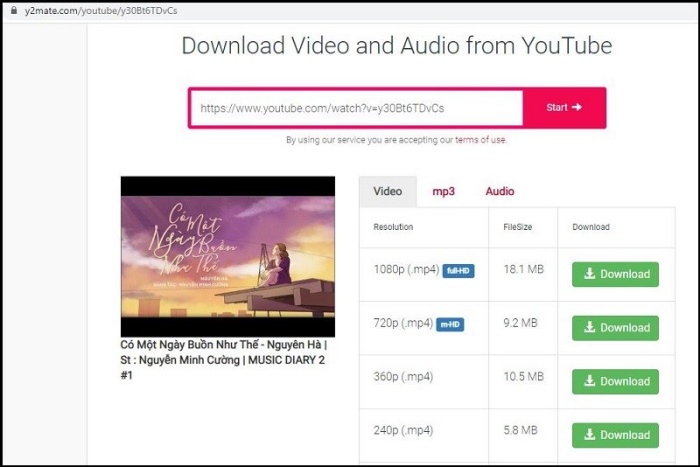Download the 240p mp4 video
Viewport: 700px width, 467px height.
615,435
